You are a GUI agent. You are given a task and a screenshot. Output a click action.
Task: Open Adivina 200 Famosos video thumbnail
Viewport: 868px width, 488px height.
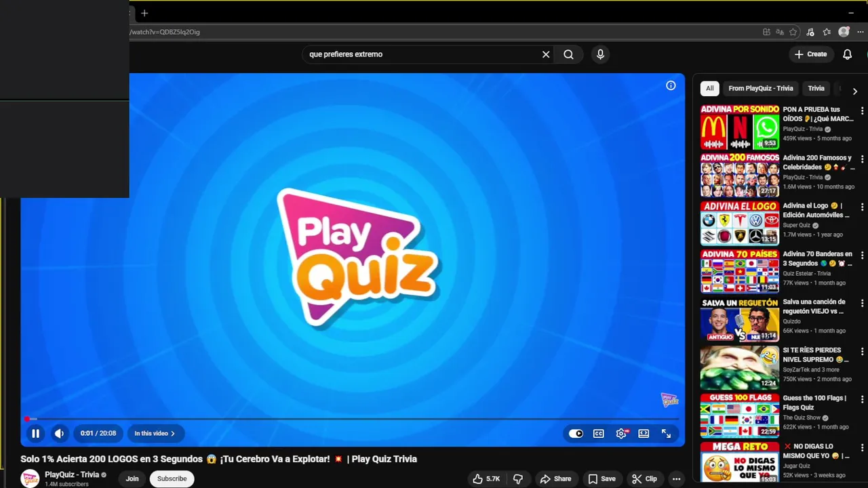coord(740,175)
